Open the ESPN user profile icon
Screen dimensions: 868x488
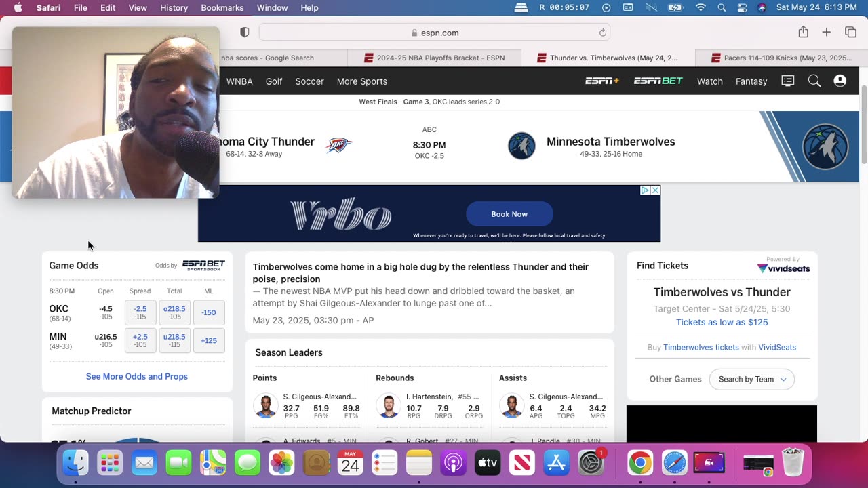(x=840, y=81)
